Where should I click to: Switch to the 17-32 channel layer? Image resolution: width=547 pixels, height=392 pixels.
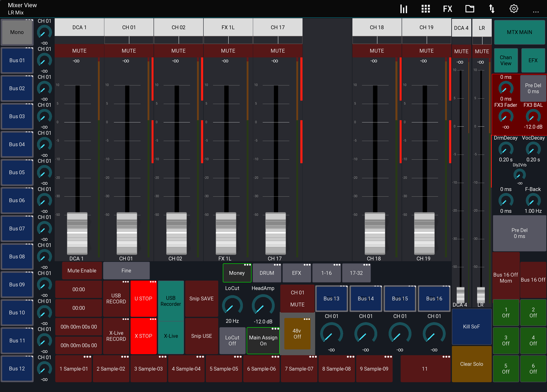(356, 273)
